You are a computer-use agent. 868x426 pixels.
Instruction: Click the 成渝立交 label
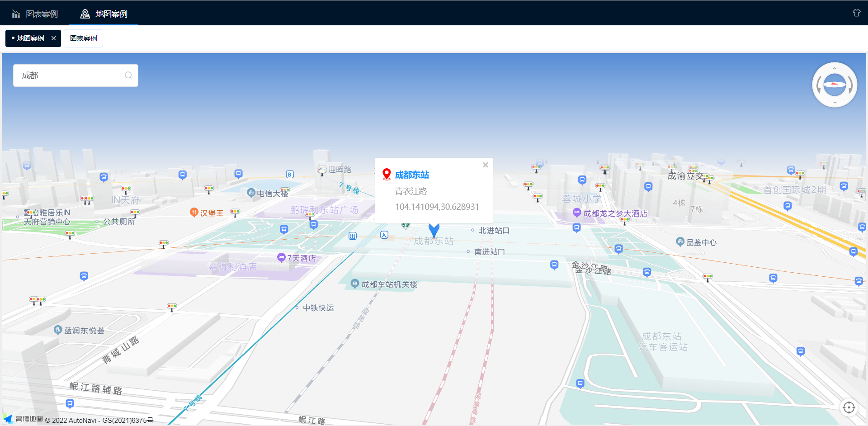pos(685,176)
